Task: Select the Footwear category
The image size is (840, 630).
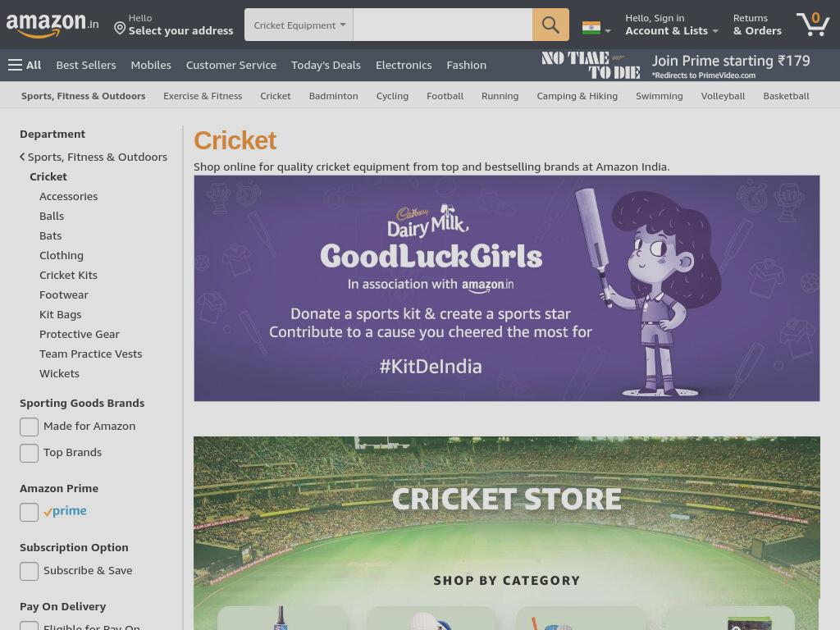Action: pos(64,294)
